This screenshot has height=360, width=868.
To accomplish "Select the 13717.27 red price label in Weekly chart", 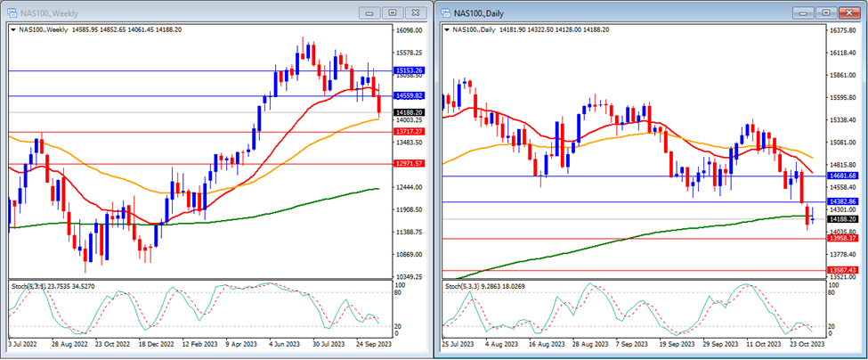I will pos(408,132).
